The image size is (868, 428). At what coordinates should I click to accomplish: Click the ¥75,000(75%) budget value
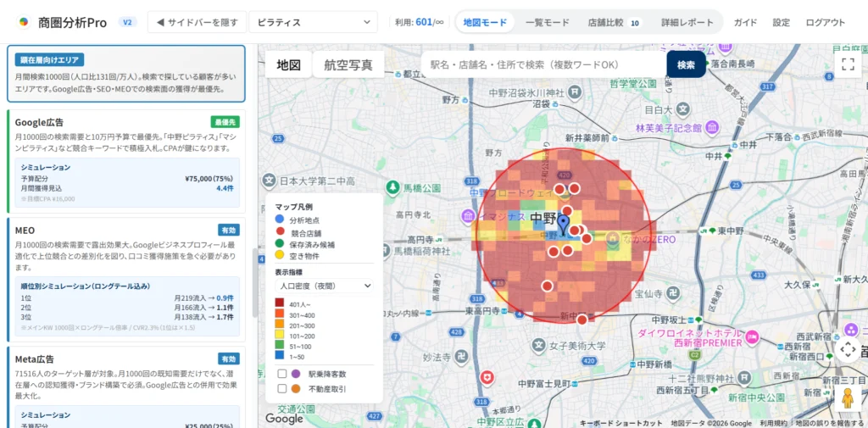pos(209,179)
